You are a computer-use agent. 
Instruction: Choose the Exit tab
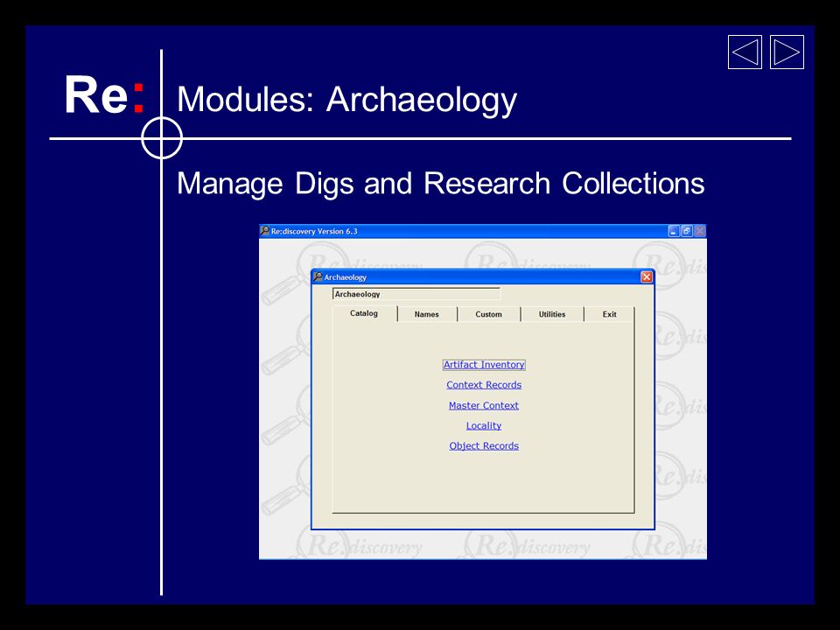click(x=610, y=314)
